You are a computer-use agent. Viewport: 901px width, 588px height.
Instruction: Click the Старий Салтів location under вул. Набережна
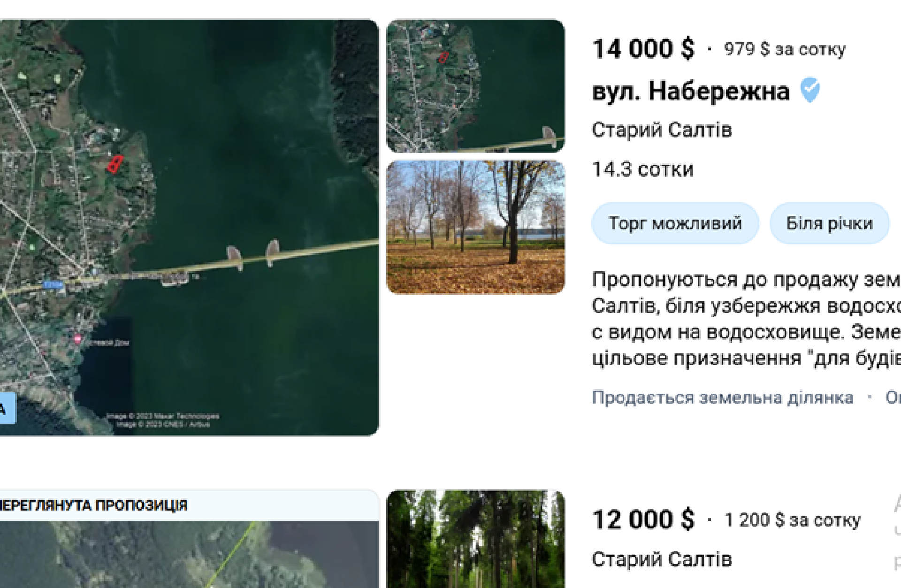click(x=662, y=130)
